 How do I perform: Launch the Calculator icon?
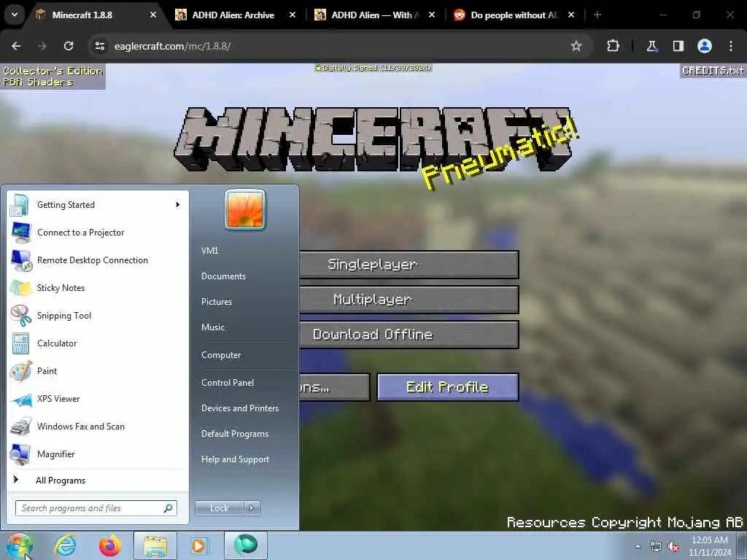pos(20,343)
